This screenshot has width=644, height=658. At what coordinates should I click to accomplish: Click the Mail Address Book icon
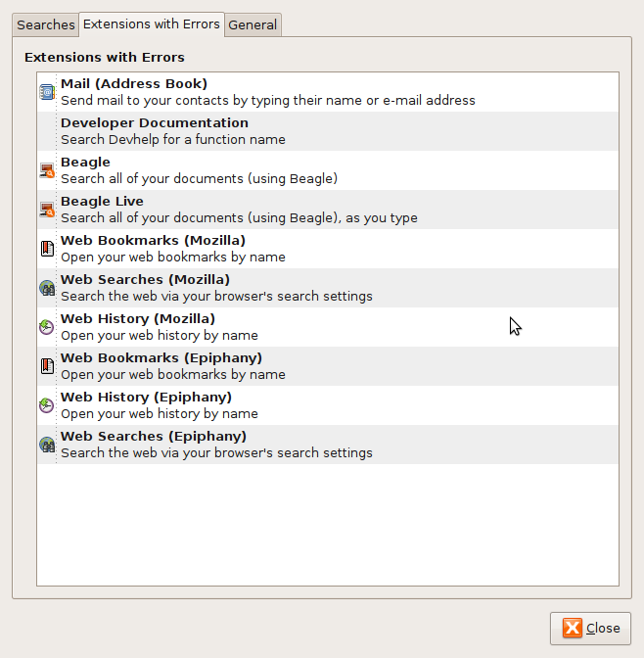pos(47,92)
